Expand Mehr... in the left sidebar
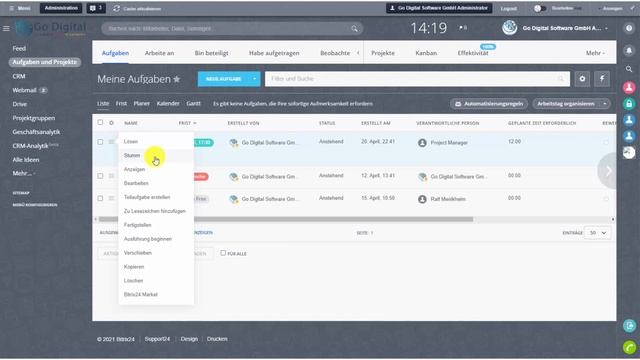This screenshot has height=360, width=640. tap(23, 173)
